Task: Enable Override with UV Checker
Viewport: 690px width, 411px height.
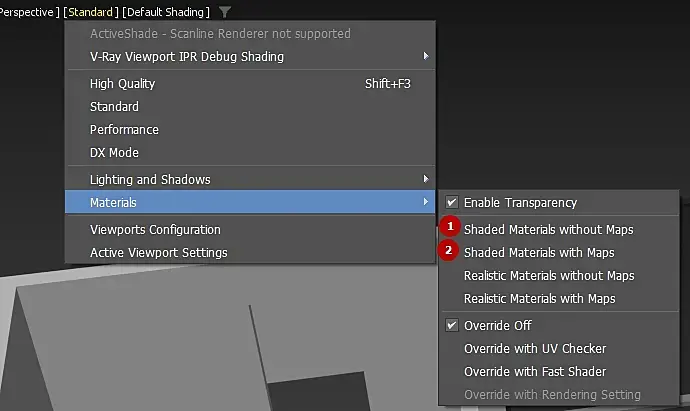Action: pos(535,349)
